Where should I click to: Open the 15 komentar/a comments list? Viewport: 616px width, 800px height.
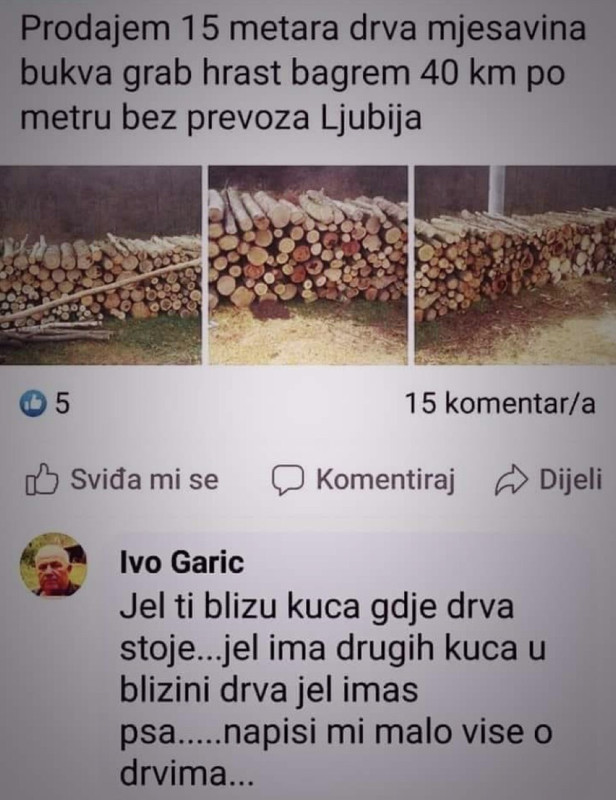point(500,404)
